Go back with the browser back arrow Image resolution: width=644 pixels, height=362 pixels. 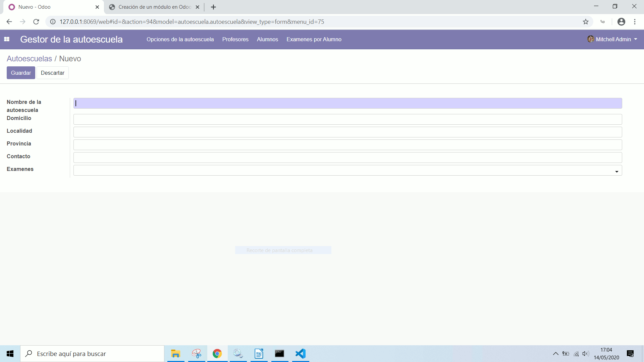(9, 21)
